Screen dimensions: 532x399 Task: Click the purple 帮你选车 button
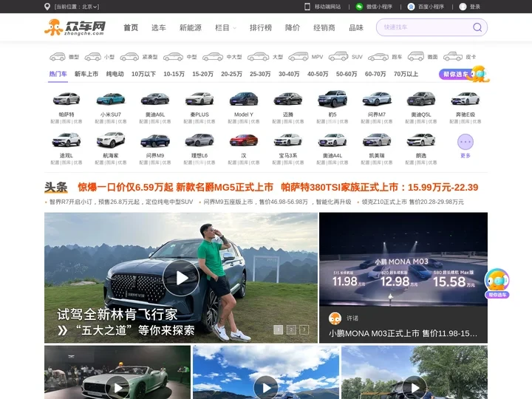point(456,74)
